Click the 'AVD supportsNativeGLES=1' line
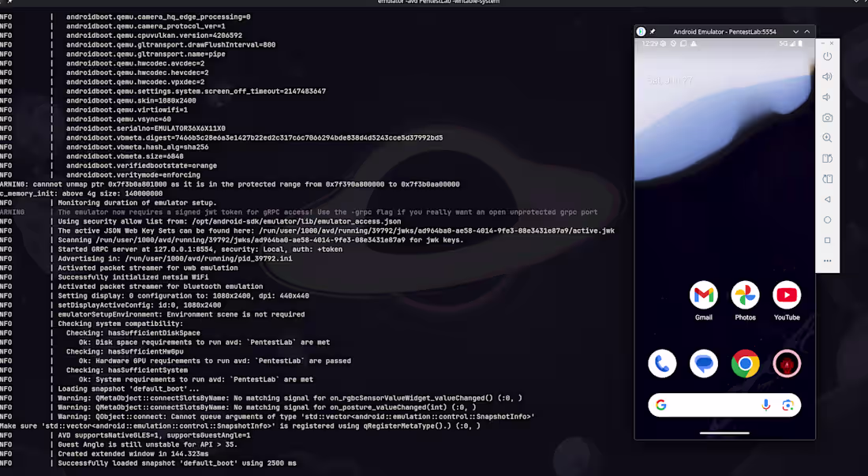The image size is (868, 476). pyautogui.click(x=154, y=435)
